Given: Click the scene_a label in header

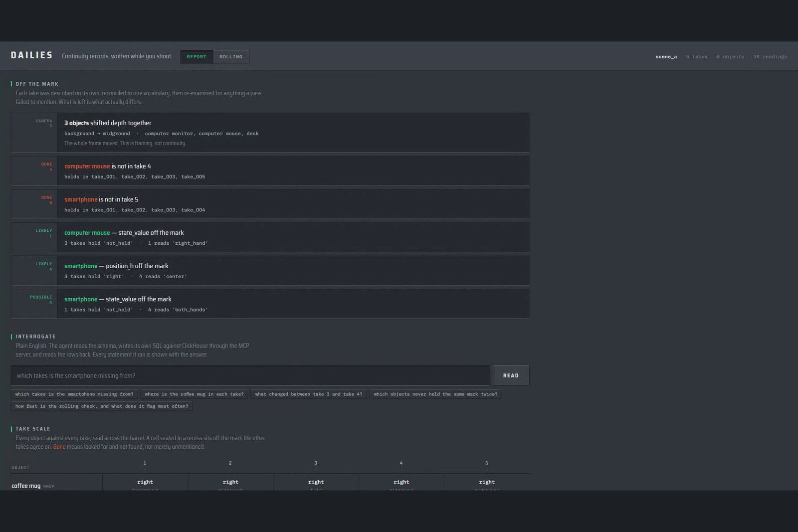Looking at the screenshot, I should pos(666,57).
